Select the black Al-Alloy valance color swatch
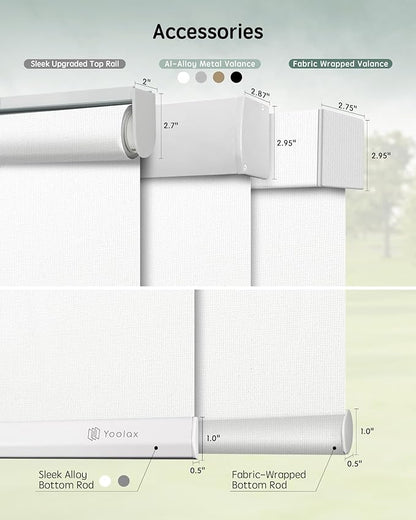This screenshot has height=520, width=416. click(236, 77)
